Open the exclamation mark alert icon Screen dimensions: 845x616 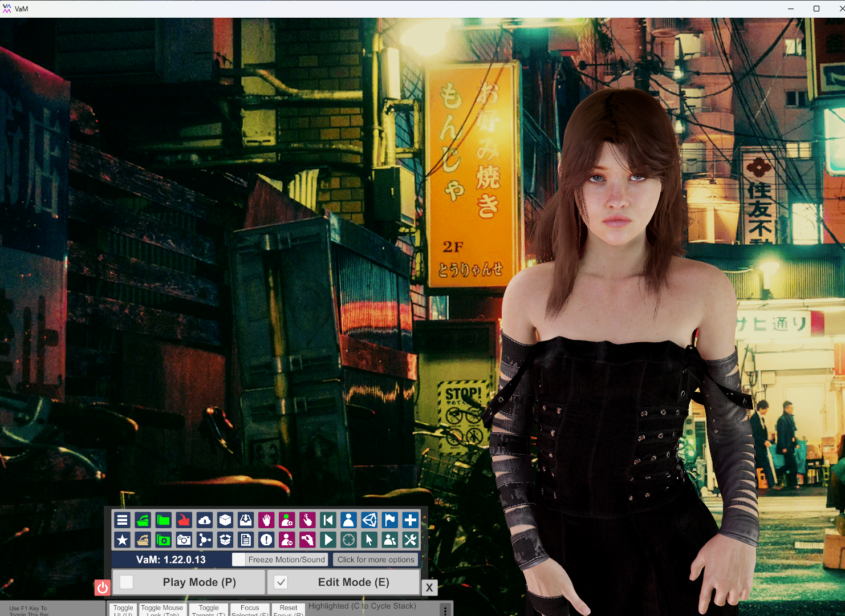click(266, 540)
